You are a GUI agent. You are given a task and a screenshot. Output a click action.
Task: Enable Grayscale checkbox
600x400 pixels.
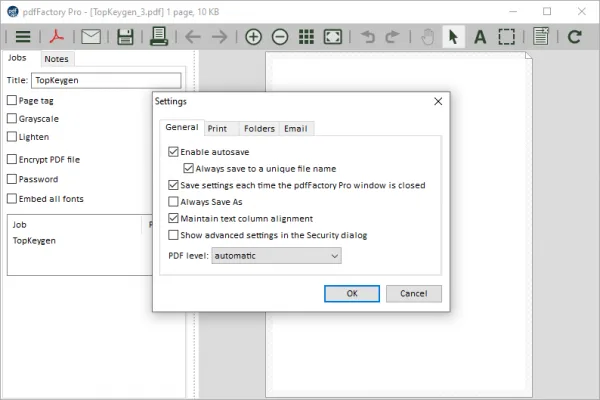click(12, 119)
